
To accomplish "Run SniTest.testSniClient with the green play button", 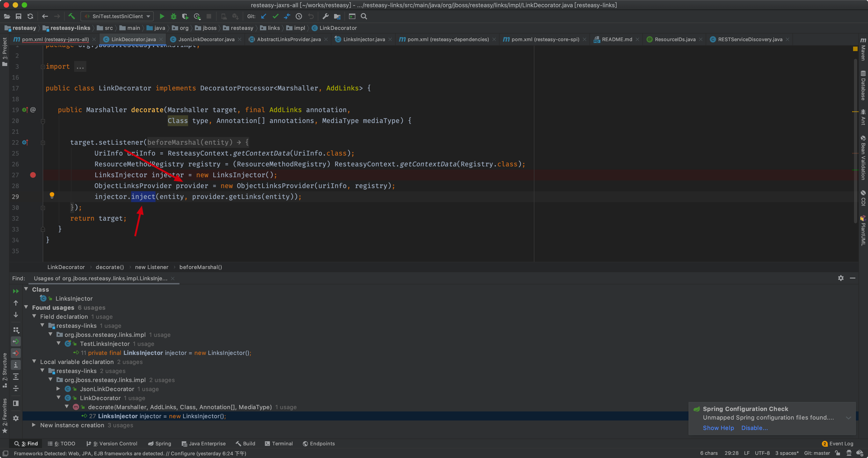I will coord(162,16).
